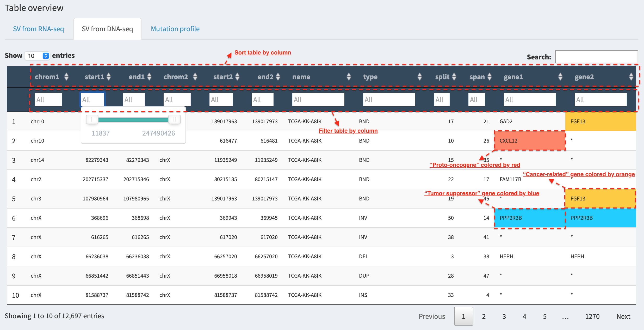Click chrom2 column sort arrows
Screen dimensions: 644x330
click(x=195, y=77)
